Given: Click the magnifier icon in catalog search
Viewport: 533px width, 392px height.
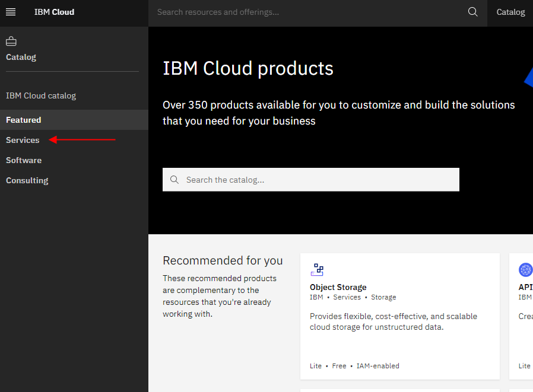Looking at the screenshot, I should [175, 180].
